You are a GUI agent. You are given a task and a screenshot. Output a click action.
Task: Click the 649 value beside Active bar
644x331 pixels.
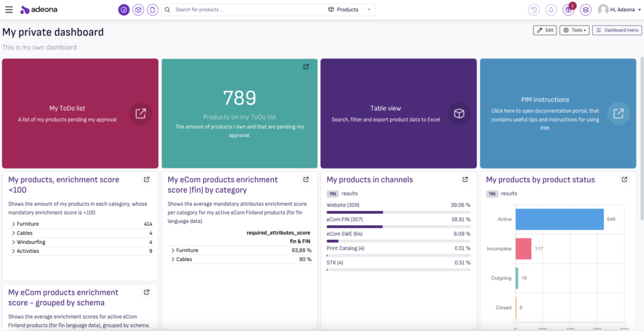pyautogui.click(x=611, y=219)
